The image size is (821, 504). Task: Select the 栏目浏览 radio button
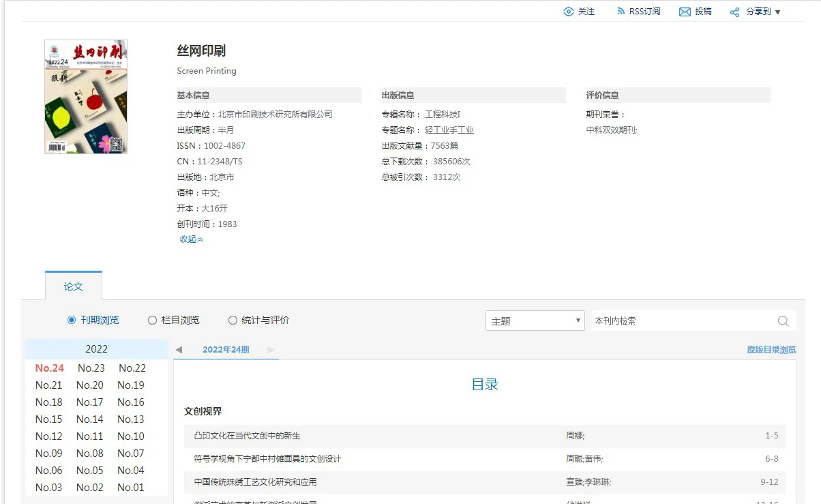(151, 321)
